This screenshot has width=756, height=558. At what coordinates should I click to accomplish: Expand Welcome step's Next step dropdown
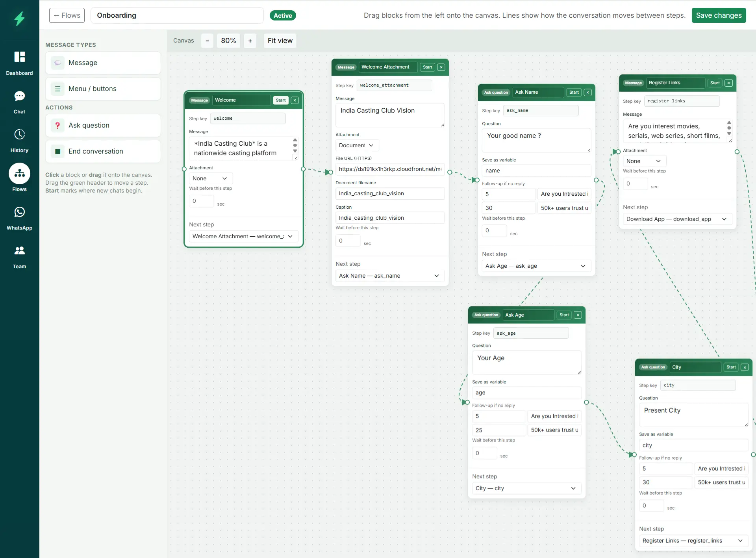[243, 236]
